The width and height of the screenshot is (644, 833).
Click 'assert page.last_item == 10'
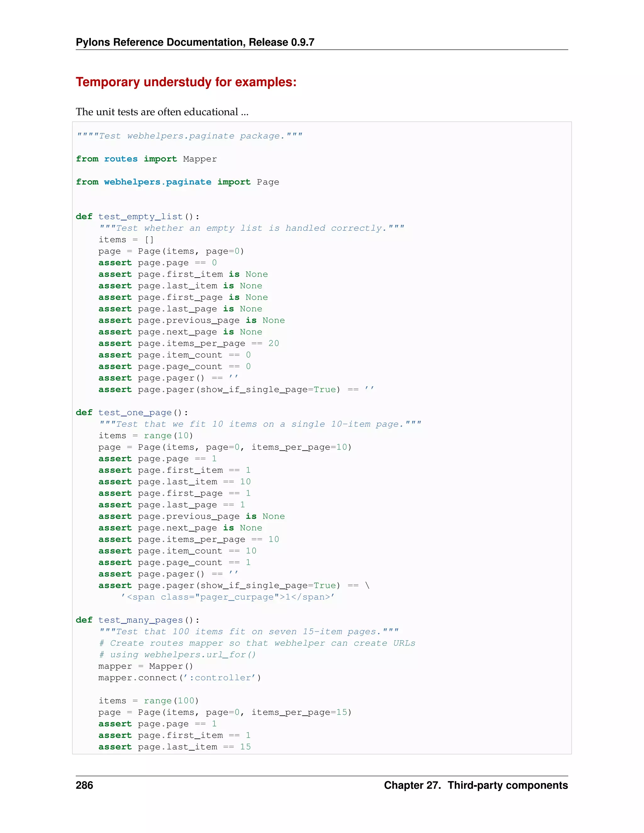pyautogui.click(x=175, y=482)
